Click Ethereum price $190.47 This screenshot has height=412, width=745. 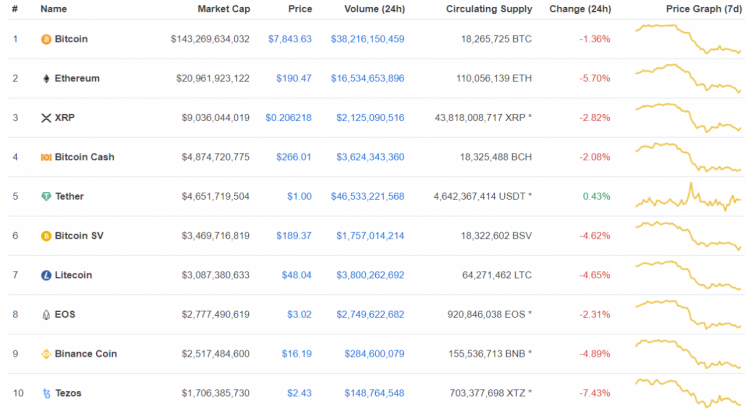[x=294, y=78]
